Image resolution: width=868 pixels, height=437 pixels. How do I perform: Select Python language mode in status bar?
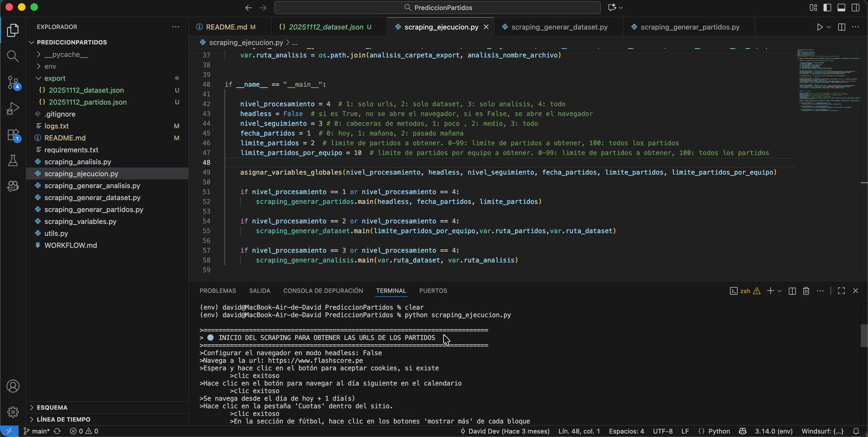(719, 431)
